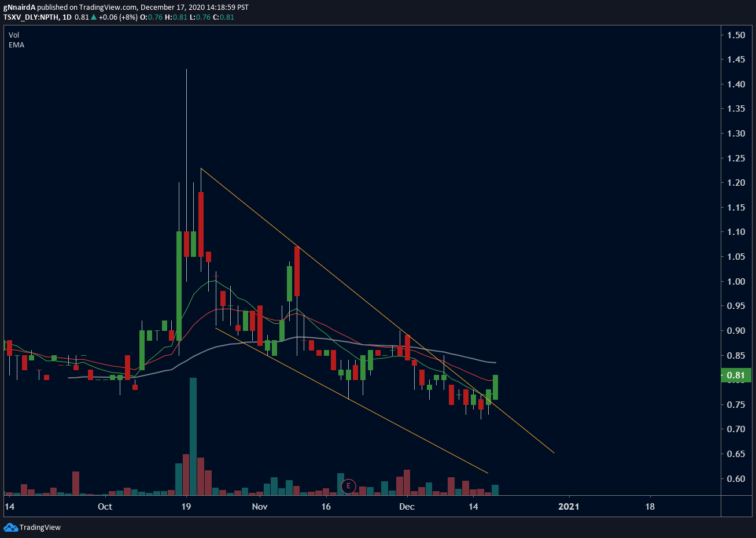Viewport: 756px width, 538px height.
Task: Click the '0.60' price axis label
Action: coord(736,479)
